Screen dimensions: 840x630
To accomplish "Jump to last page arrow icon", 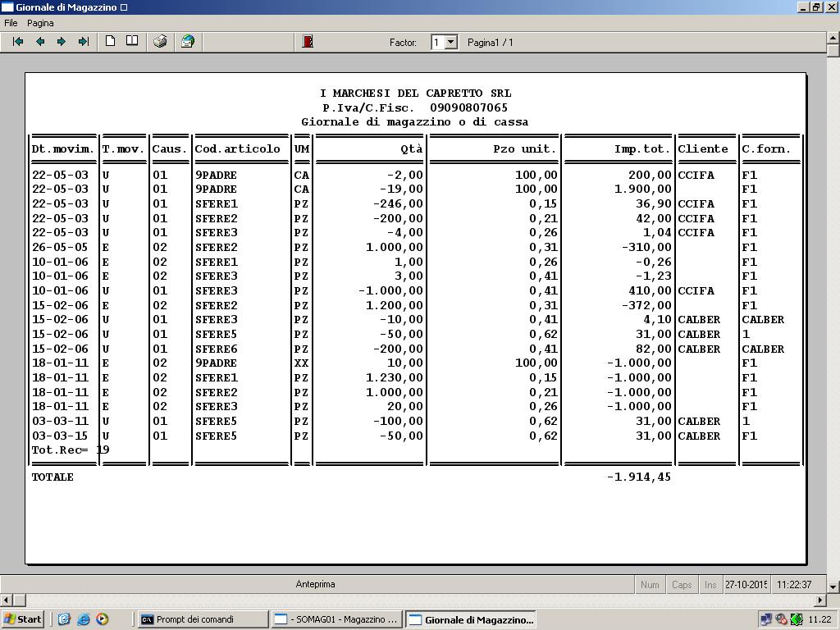I will pyautogui.click(x=84, y=41).
